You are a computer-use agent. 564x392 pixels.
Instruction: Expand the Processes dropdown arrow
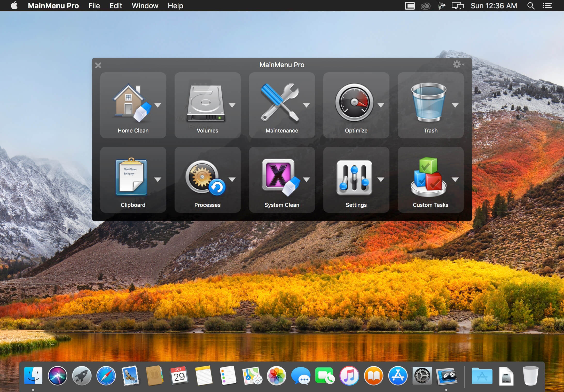232,179
